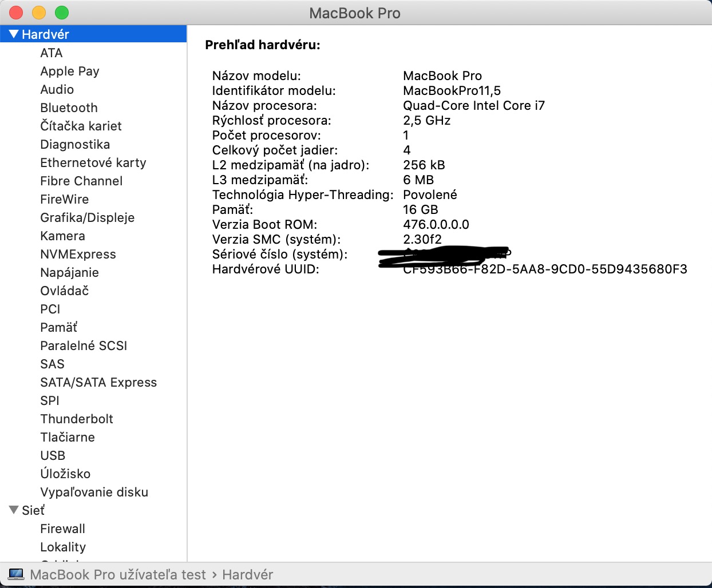Open Napájanie power section
The width and height of the screenshot is (712, 588).
tap(69, 273)
